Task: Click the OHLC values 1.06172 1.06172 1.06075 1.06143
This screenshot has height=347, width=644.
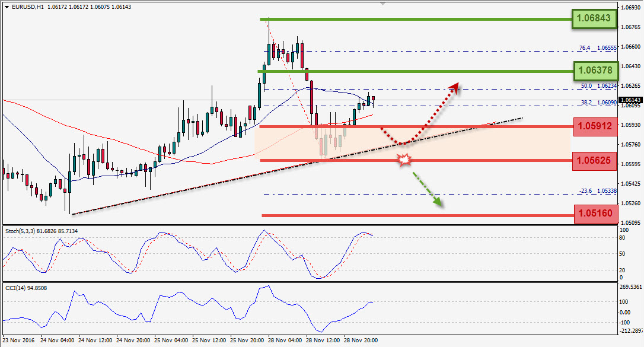Action: tap(89, 7)
